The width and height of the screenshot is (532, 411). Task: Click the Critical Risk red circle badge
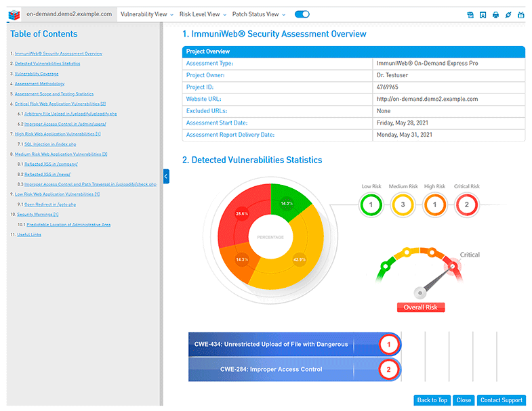click(x=466, y=204)
